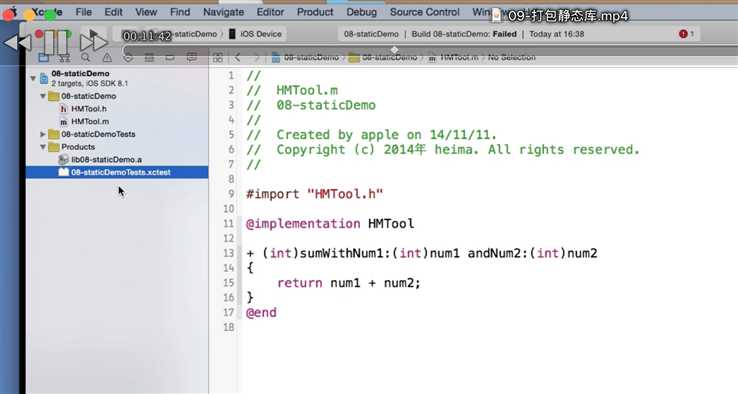Click the sumWithNum1 method declaration line

(422, 253)
